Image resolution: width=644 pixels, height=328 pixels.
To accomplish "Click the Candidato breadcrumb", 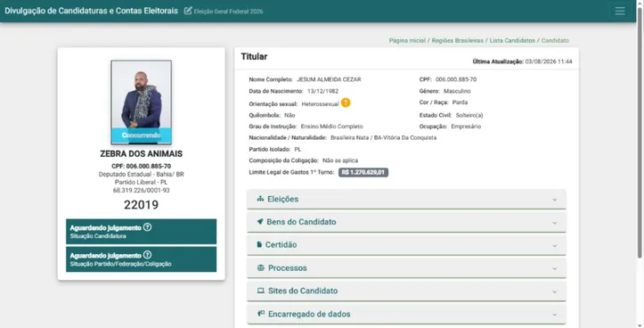I will pyautogui.click(x=555, y=40).
